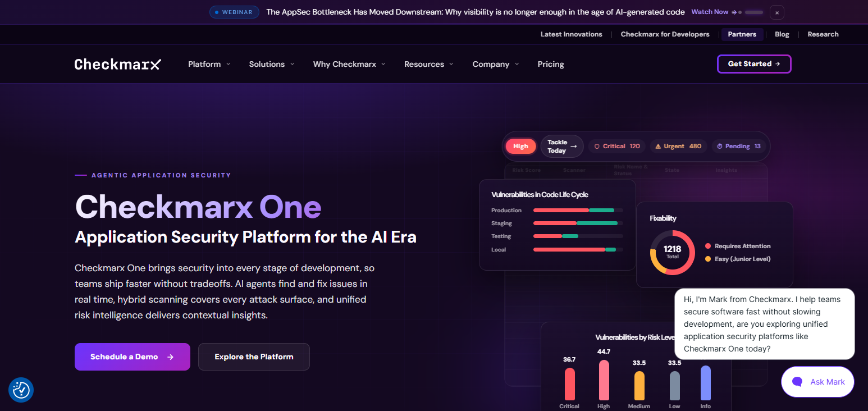Expand the Resources menu
Viewport: 868px width, 411px height.
coord(429,64)
